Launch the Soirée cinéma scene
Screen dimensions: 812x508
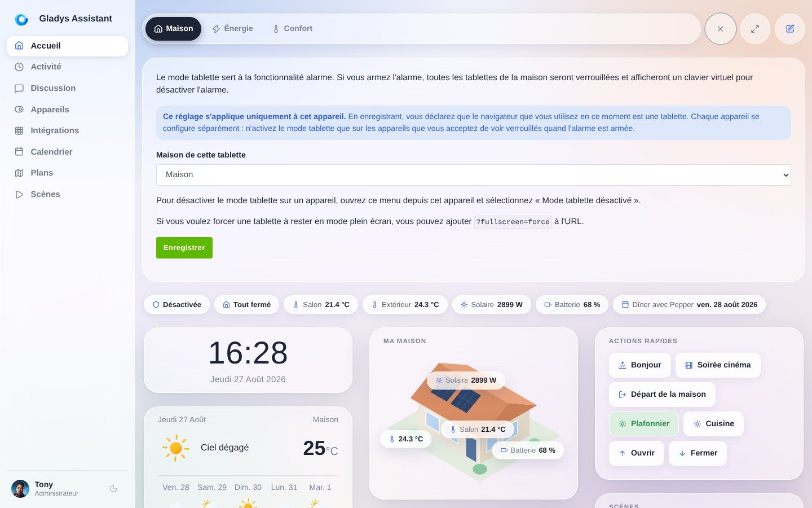[x=718, y=365]
